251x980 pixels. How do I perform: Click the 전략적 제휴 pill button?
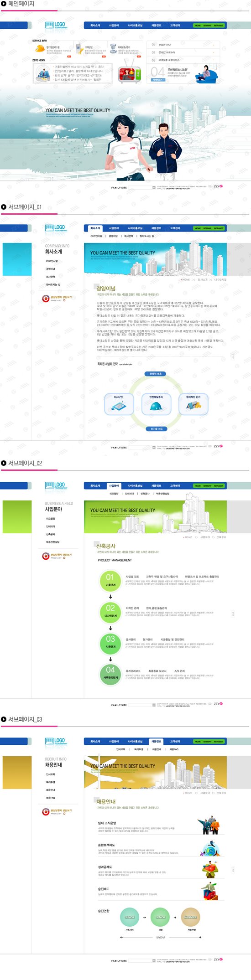click(156, 374)
